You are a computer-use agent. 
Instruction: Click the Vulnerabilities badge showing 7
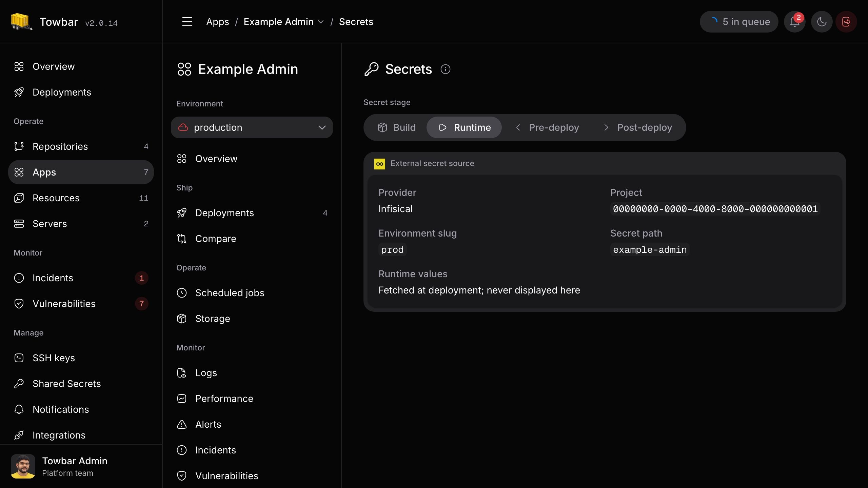142,304
